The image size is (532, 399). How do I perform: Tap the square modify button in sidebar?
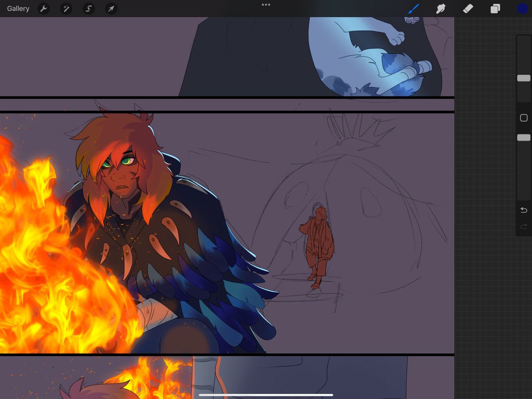pos(524,118)
